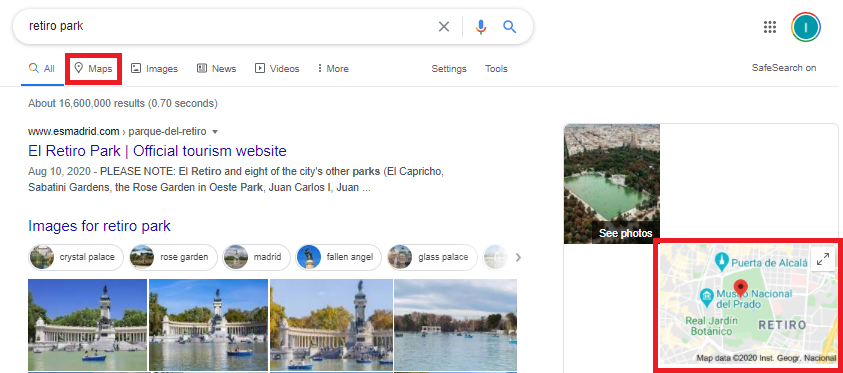Click the RETIRO district label on map
The image size is (843, 373).
[782, 325]
